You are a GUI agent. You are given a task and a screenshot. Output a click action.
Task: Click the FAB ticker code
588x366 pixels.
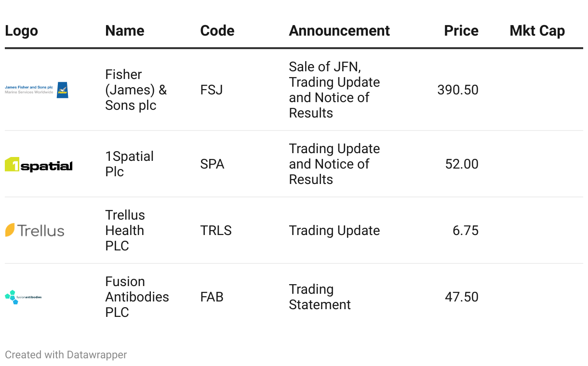[212, 297]
